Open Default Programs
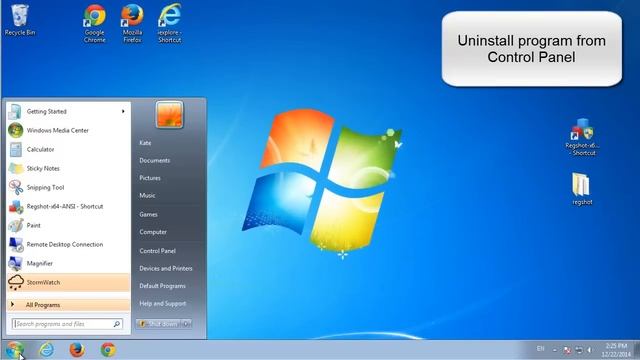 pos(162,286)
